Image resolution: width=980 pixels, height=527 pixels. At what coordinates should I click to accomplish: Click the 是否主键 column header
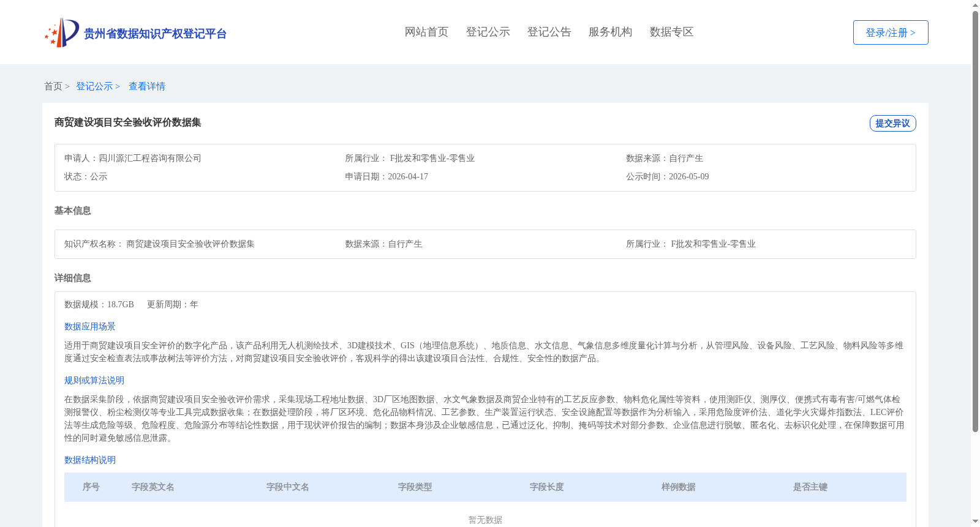tap(810, 487)
